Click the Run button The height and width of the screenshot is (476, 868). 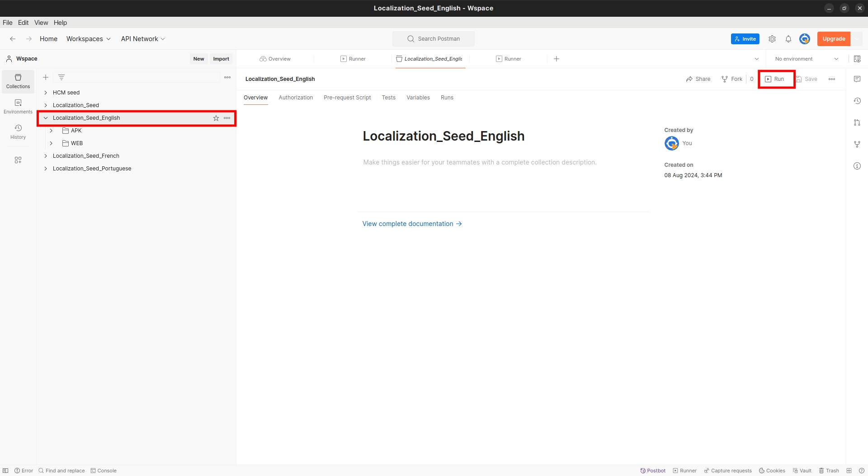(x=775, y=79)
